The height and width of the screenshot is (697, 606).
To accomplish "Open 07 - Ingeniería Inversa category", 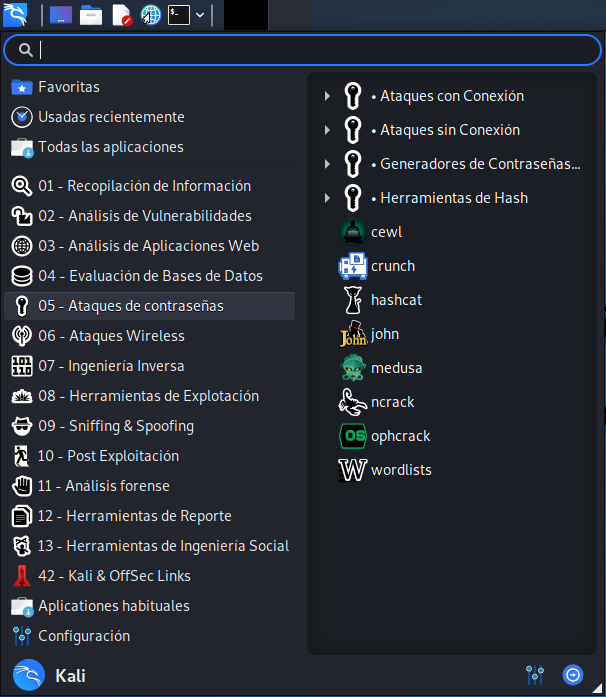I will click(x=149, y=366).
